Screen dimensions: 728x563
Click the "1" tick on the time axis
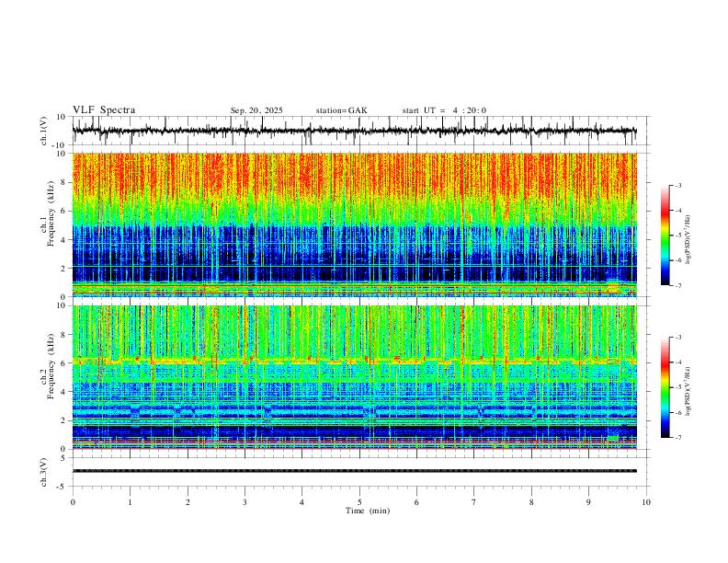(131, 502)
